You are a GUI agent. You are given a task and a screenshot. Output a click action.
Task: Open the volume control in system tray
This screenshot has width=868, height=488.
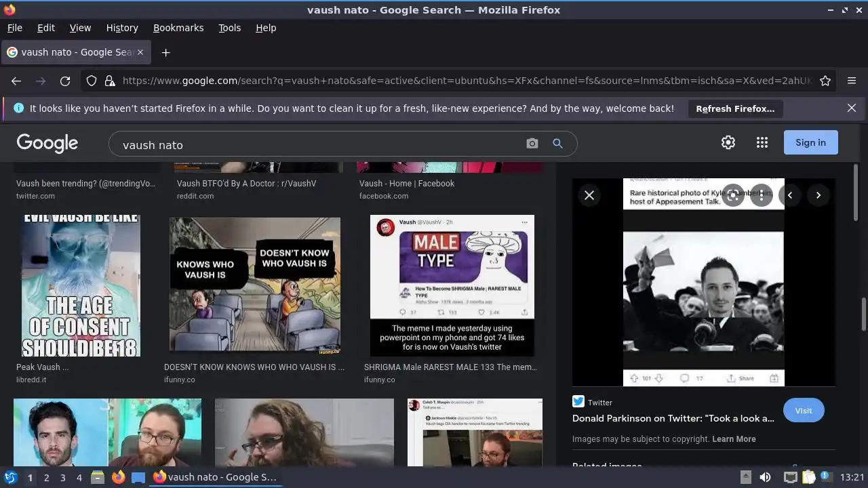765,477
